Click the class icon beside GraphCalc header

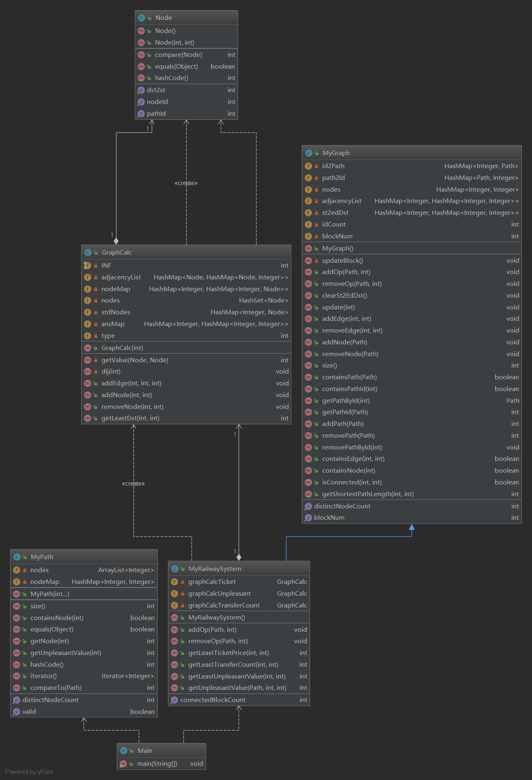88,253
